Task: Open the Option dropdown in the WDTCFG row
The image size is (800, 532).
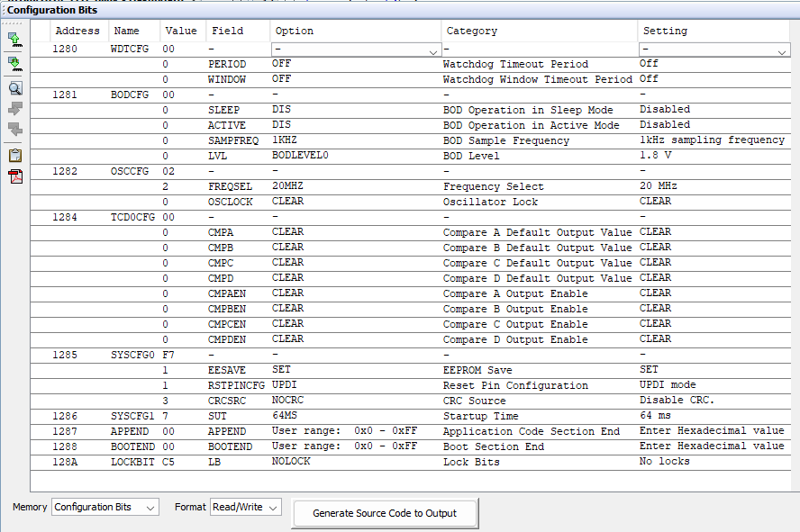Action: coord(356,50)
